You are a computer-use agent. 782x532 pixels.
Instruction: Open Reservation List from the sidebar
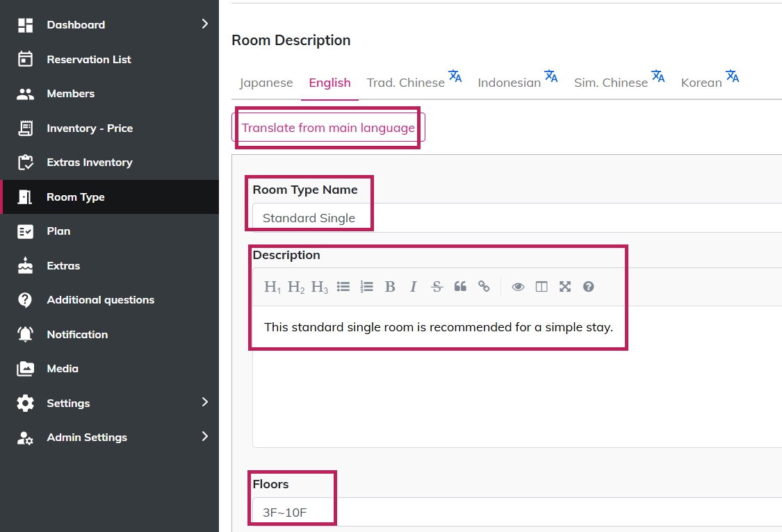click(89, 60)
